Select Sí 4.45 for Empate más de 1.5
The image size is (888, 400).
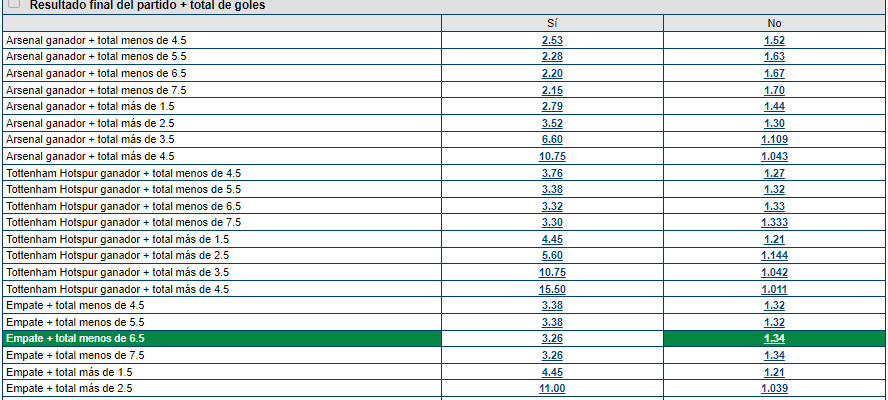(552, 372)
